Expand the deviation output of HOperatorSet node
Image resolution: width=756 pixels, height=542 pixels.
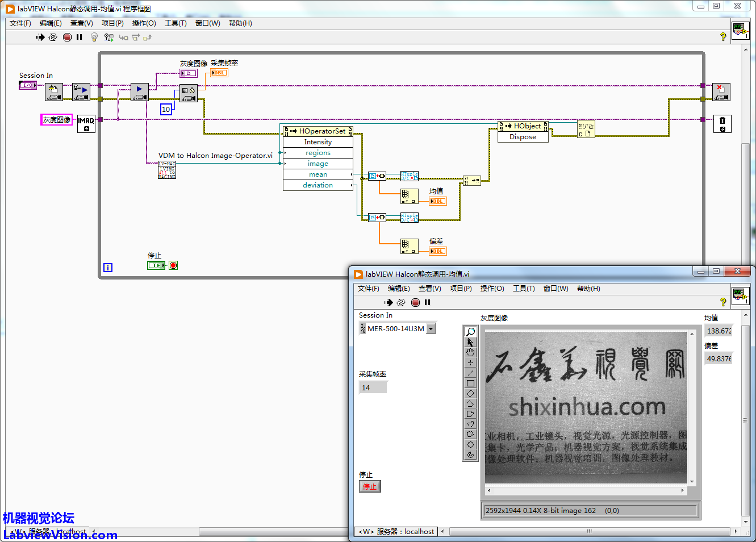coord(318,185)
